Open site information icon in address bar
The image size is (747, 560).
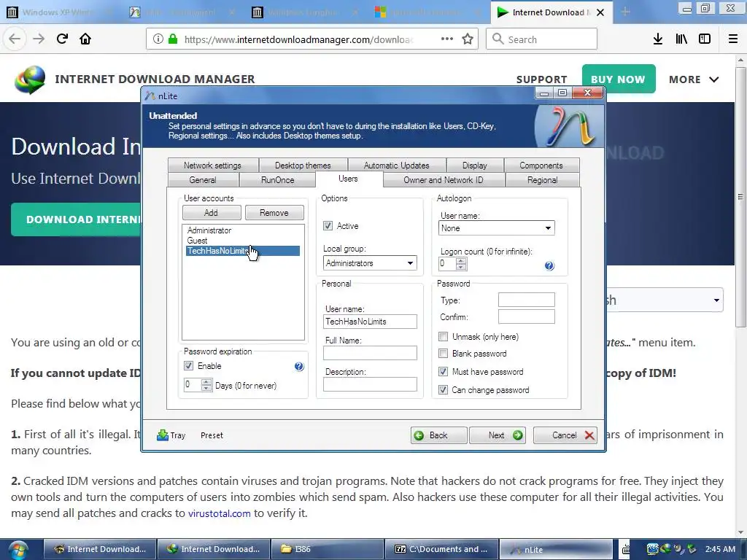(158, 39)
